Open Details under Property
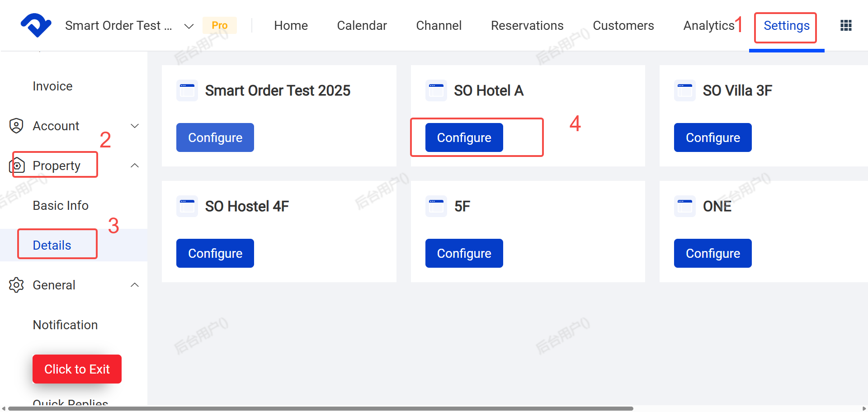 52,245
